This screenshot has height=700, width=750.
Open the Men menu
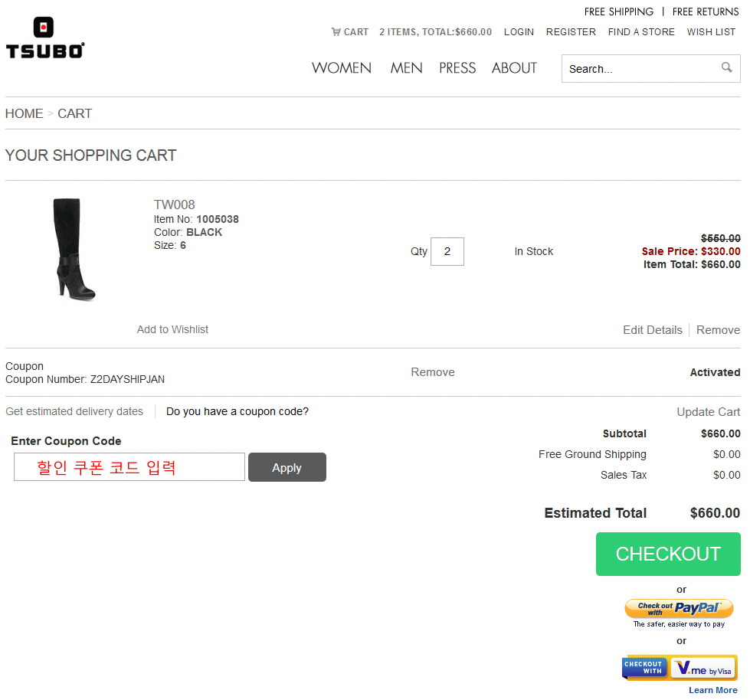click(406, 68)
